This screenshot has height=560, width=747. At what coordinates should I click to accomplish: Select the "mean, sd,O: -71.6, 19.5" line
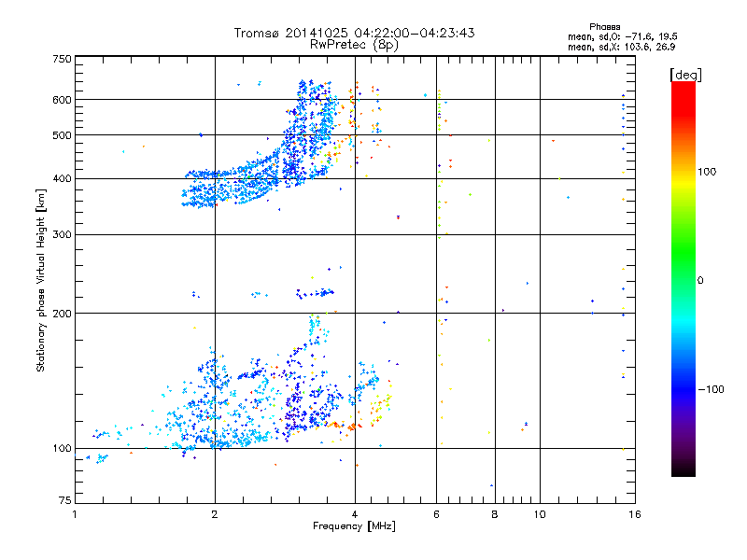point(622,36)
